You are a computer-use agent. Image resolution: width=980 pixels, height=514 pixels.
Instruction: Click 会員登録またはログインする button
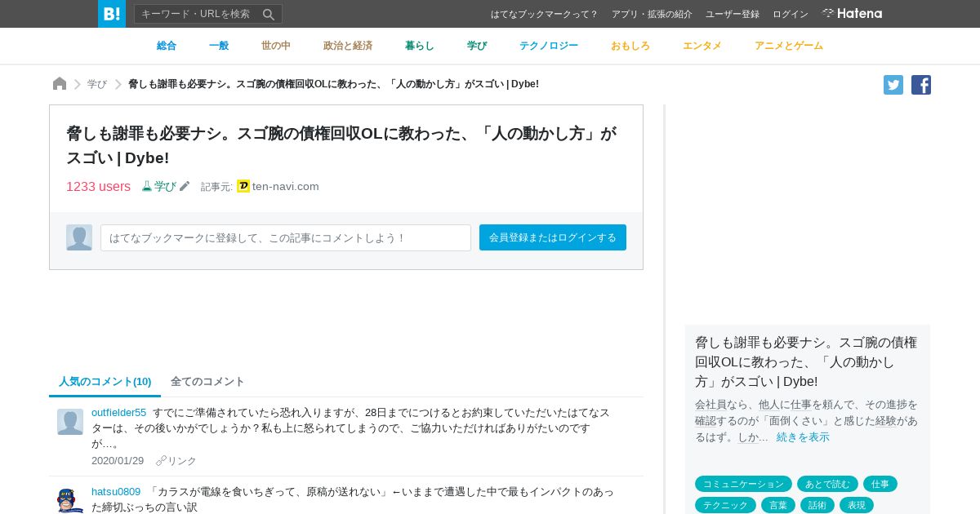point(553,237)
